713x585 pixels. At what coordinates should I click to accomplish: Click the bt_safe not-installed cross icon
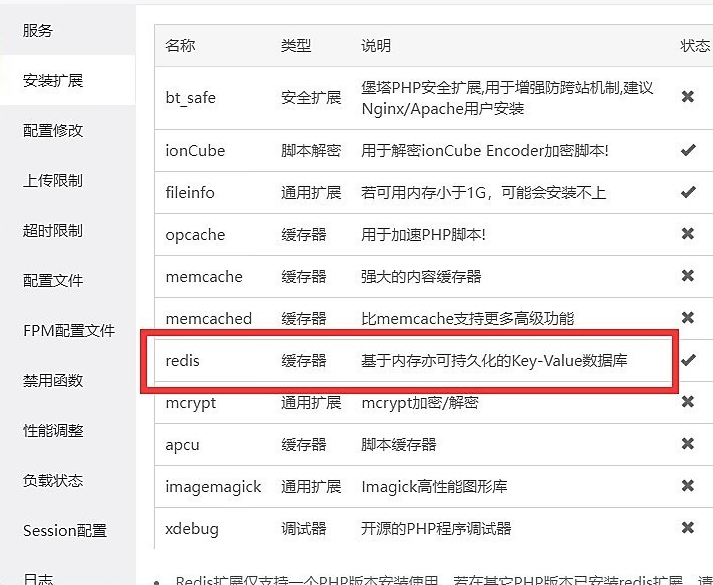point(688,96)
